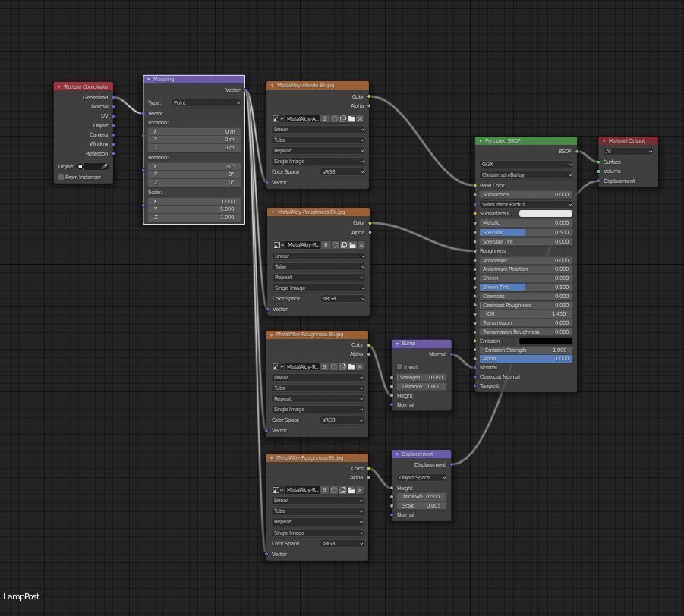Click user count 2 button in Albedo node
Viewport: 684px width, 616px height.
coord(325,118)
